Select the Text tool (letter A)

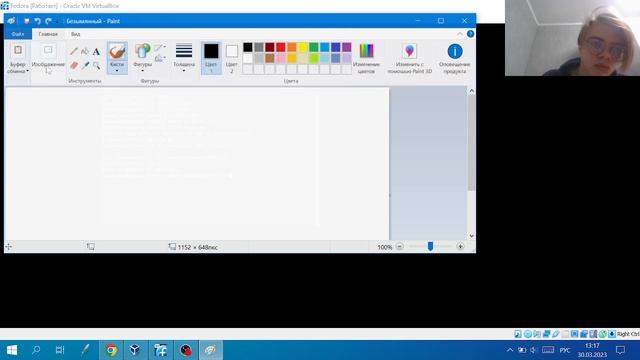pyautogui.click(x=96, y=51)
